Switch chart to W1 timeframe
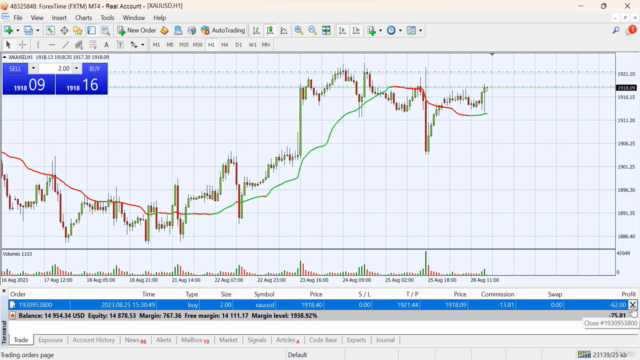 pos(252,44)
